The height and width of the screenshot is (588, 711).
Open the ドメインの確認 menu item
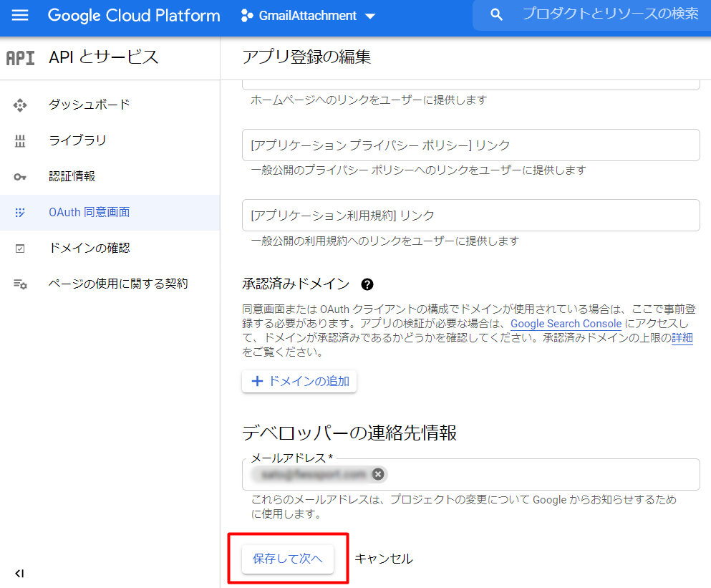(110, 249)
